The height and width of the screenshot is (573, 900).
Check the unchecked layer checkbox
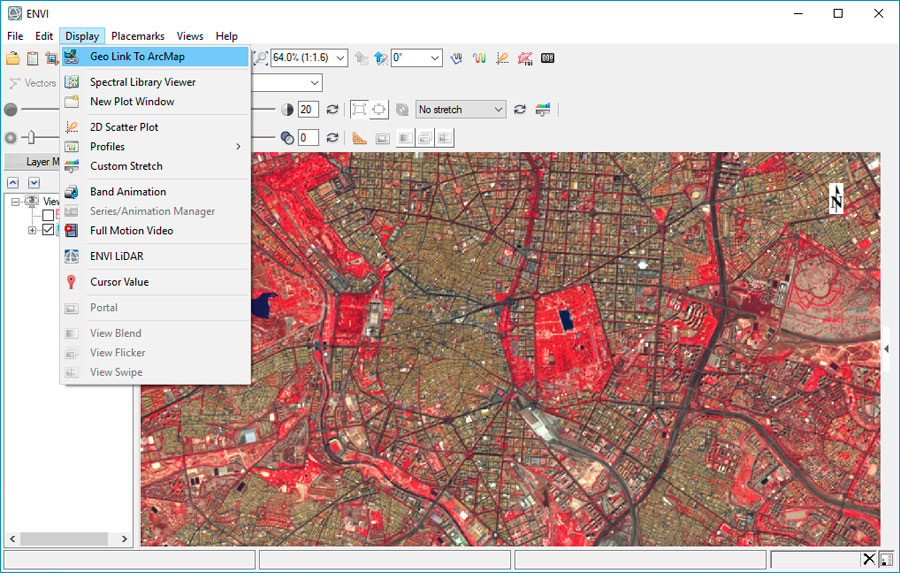tap(48, 215)
